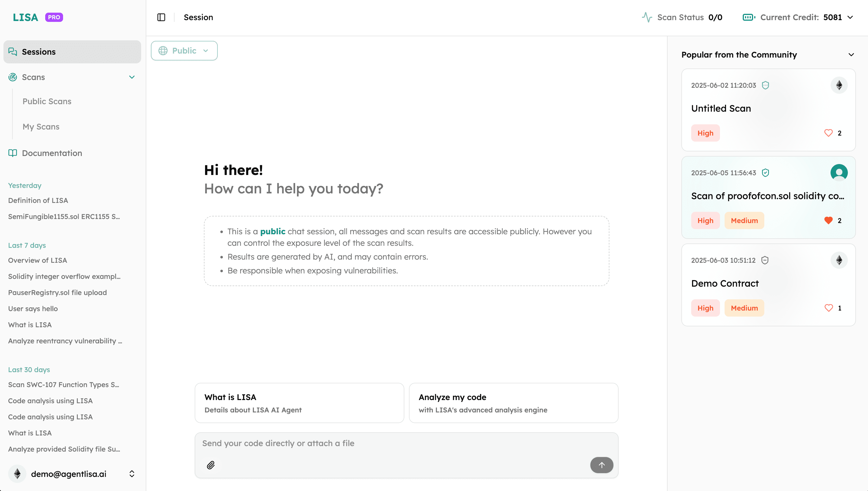Click High tag on proofofcon.sol card

705,220
